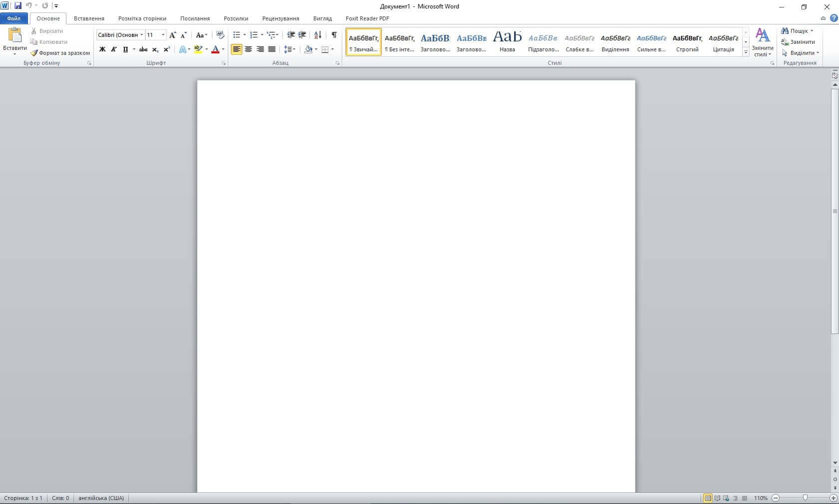Toggle Align Left

(x=236, y=49)
